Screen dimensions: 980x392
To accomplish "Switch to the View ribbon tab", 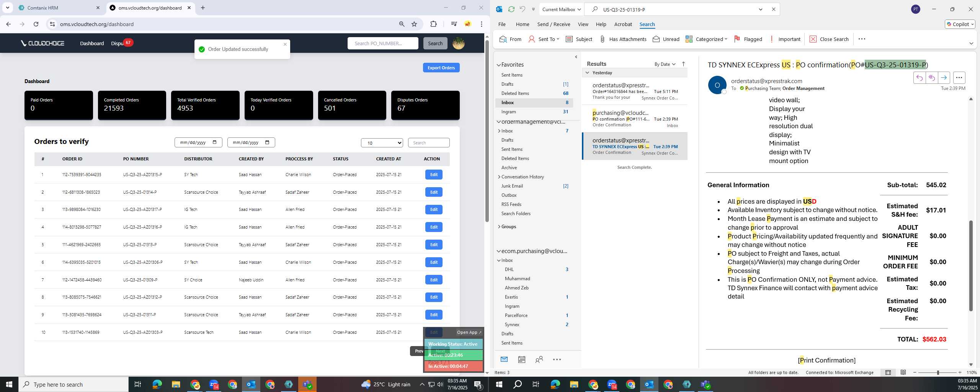I will point(583,24).
